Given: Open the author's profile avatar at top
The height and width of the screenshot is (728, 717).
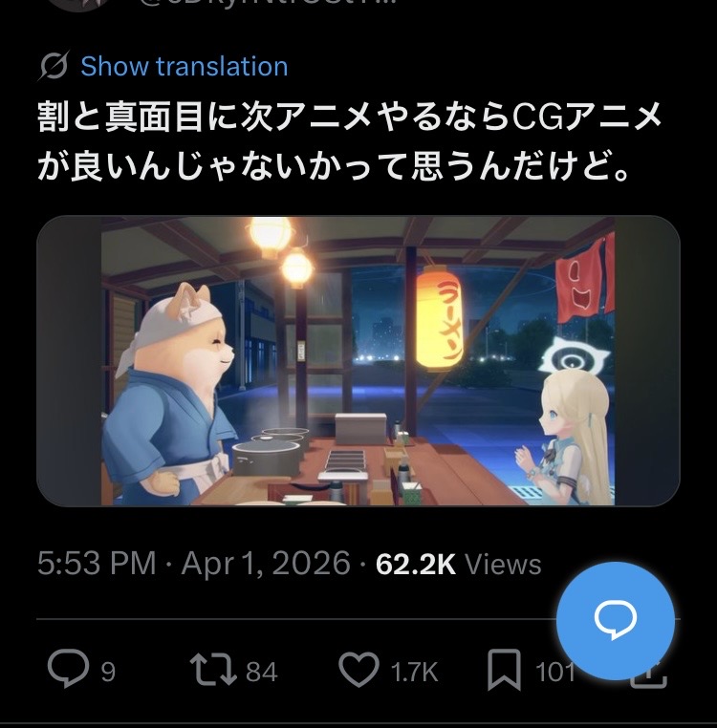Looking at the screenshot, I should tap(80, 5).
